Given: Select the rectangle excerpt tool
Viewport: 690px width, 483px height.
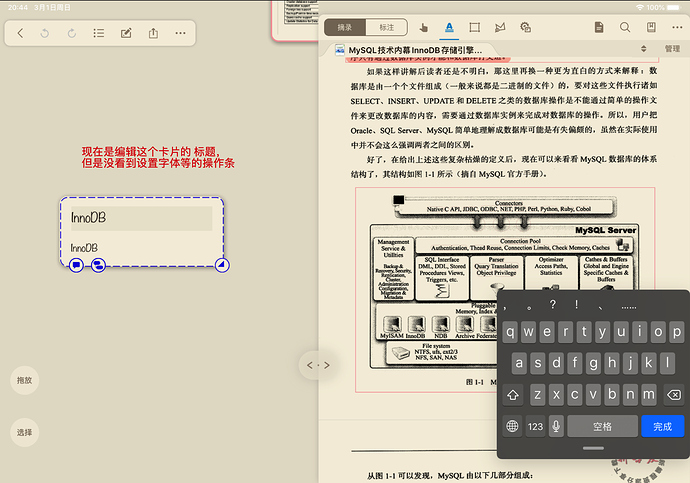Looking at the screenshot, I should tap(475, 27).
